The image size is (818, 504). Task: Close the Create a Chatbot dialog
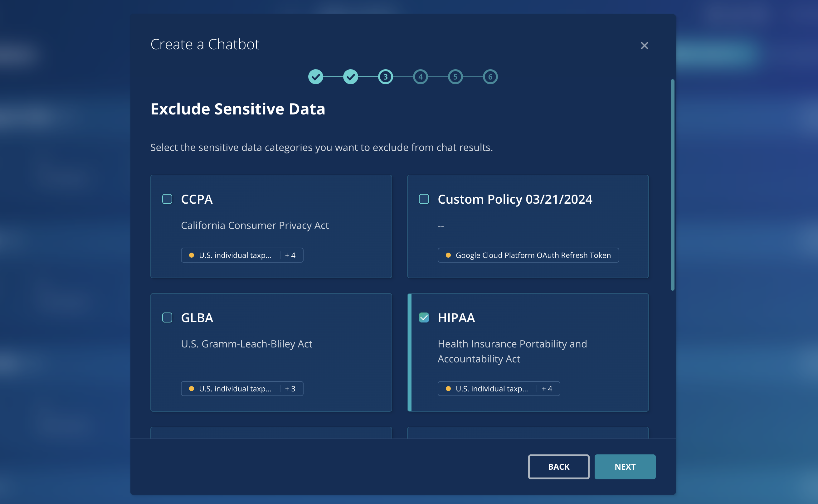[644, 45]
